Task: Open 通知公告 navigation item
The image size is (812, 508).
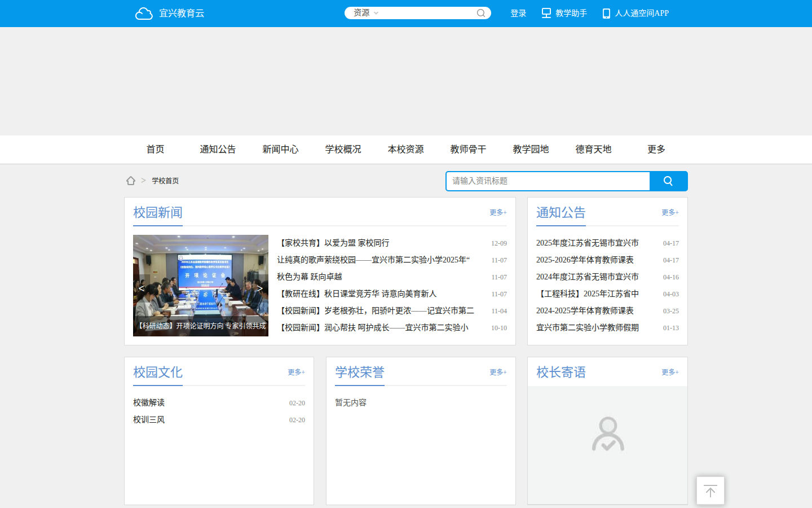Action: coord(218,149)
